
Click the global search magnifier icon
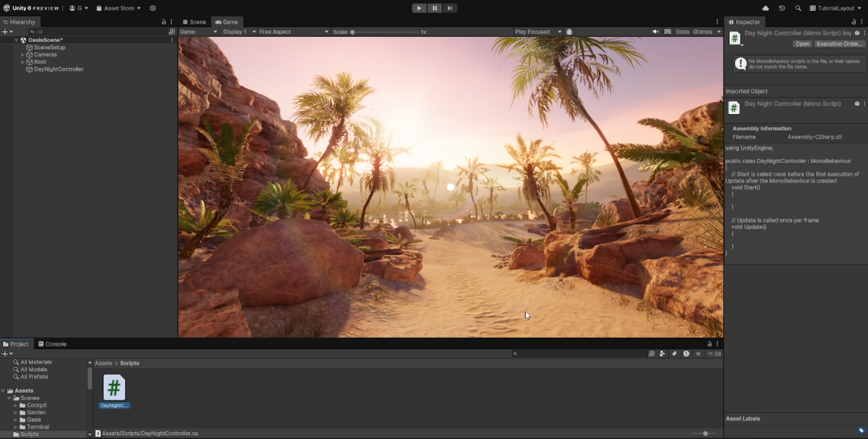pyautogui.click(x=798, y=8)
